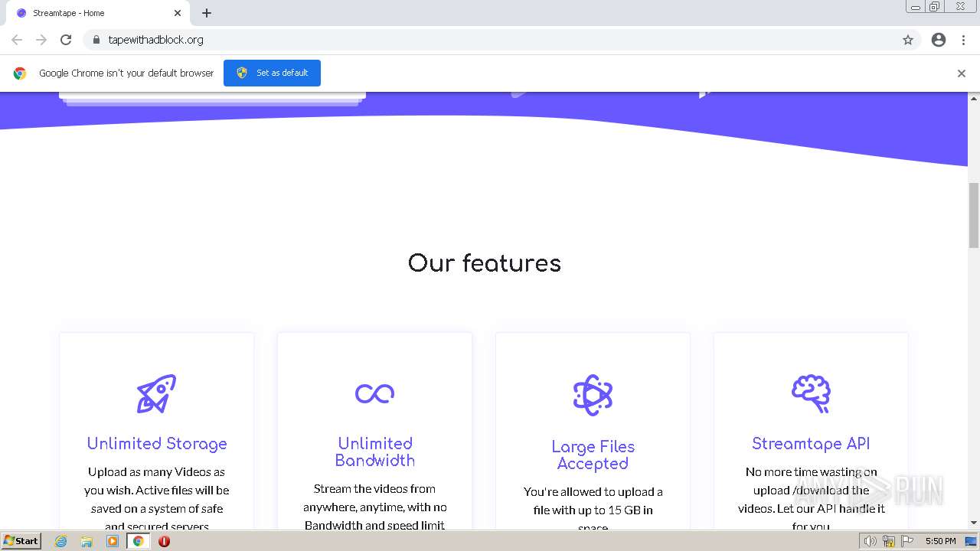980x551 pixels.
Task: Launch Internet Explorer from the taskbar
Action: [x=61, y=541]
